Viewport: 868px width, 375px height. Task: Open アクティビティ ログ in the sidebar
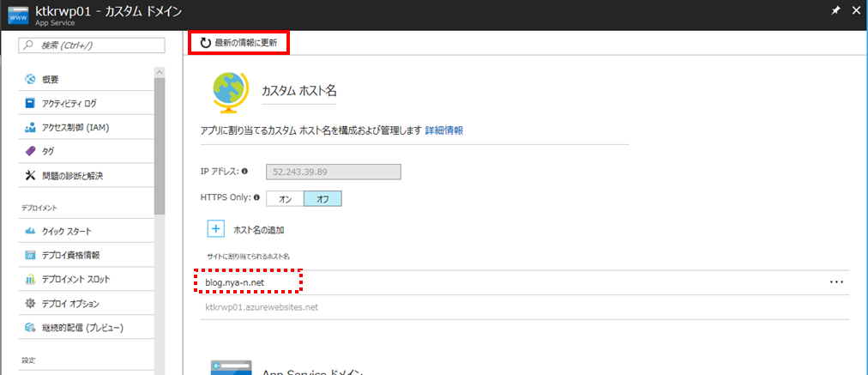click(x=87, y=103)
